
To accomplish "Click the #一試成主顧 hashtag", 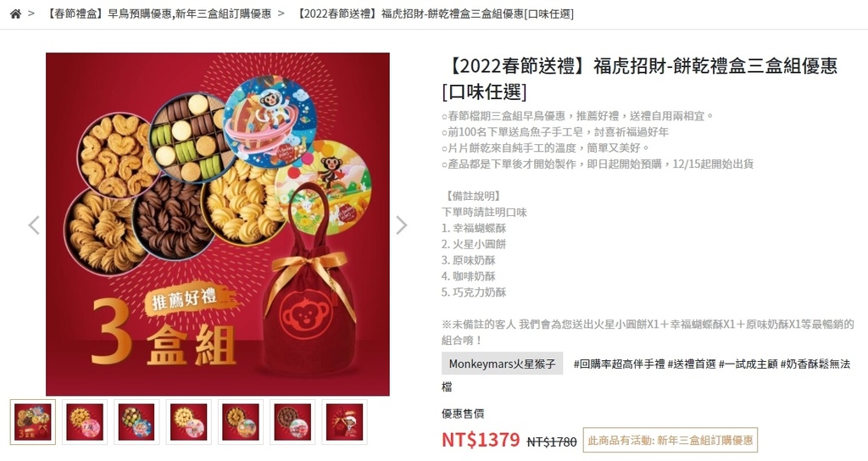I will [x=748, y=364].
